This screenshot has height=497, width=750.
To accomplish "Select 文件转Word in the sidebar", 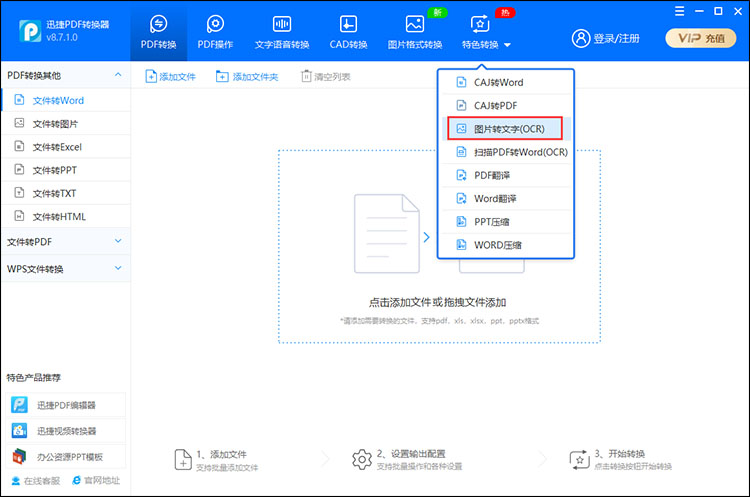I will coord(66,100).
